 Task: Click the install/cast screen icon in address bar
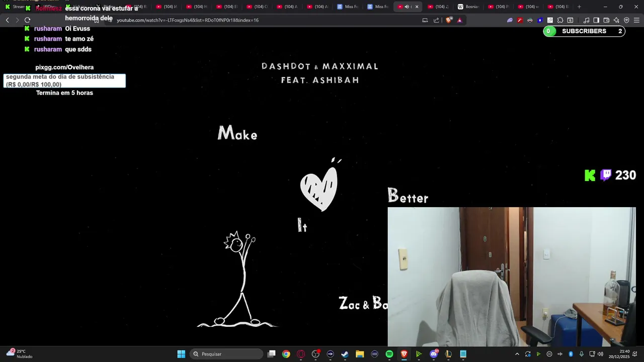425,20
